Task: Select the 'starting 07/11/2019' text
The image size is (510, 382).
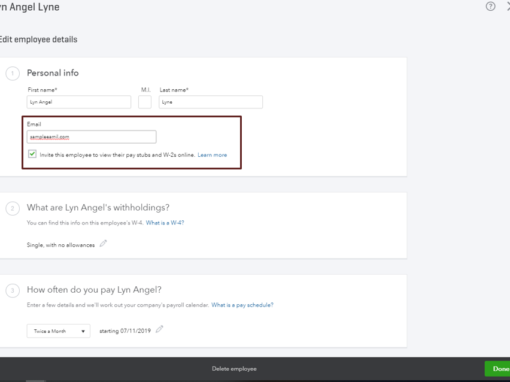Action: pyautogui.click(x=125, y=331)
